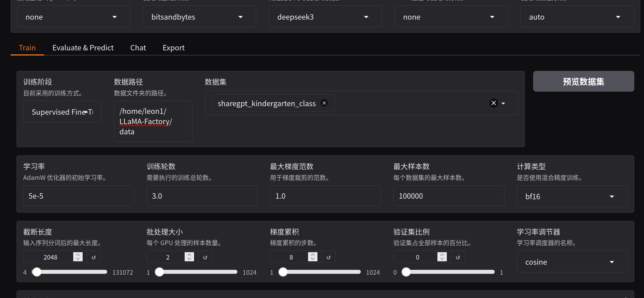
Task: Reset the 梯度累积 value with its refresh icon
Action: click(328, 257)
